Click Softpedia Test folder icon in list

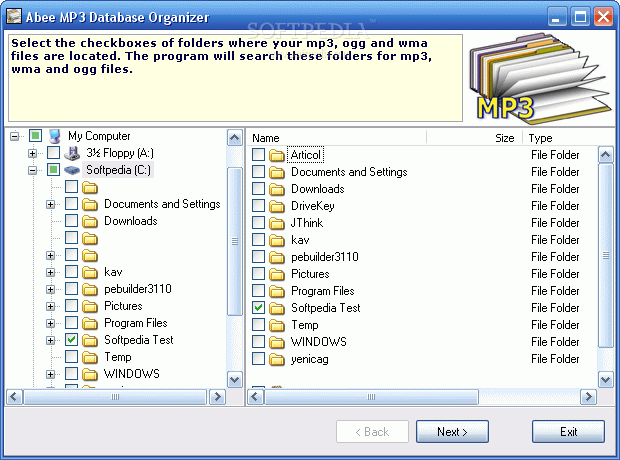click(277, 309)
